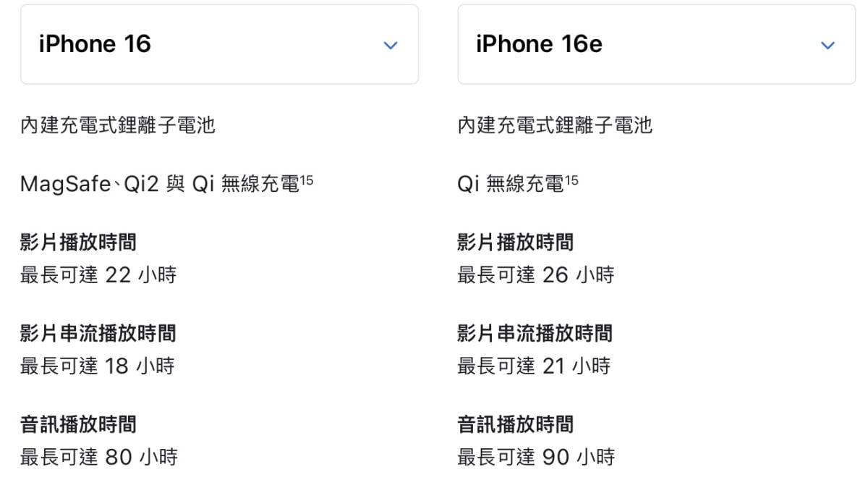
Task: Open the iPhone 16 model dropdown
Action: tap(218, 44)
